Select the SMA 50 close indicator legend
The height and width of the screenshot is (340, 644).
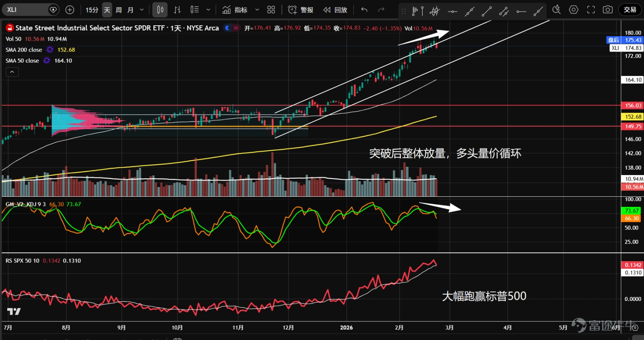pos(22,61)
